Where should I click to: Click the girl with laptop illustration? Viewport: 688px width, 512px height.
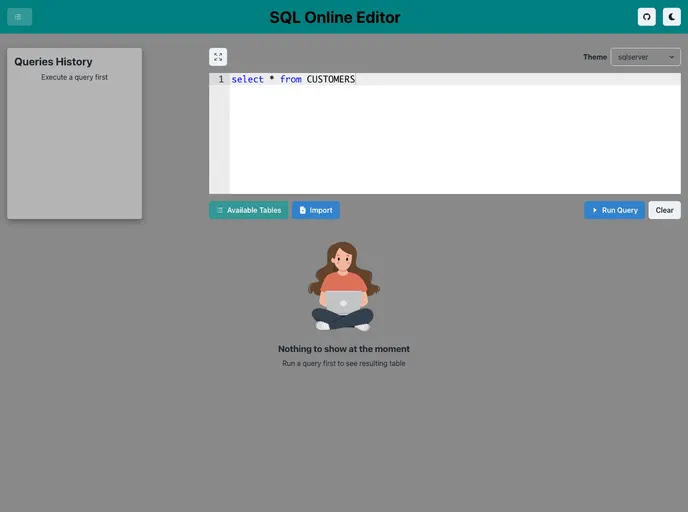[344, 286]
